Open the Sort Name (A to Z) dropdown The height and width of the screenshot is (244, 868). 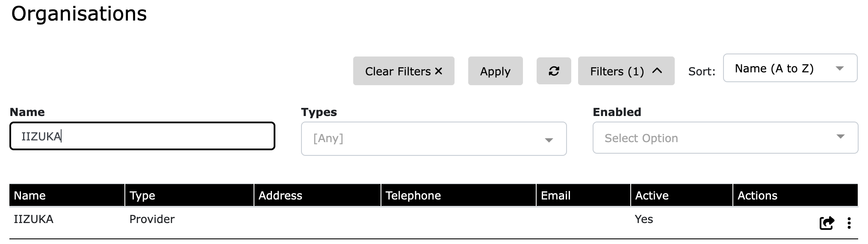(x=790, y=68)
